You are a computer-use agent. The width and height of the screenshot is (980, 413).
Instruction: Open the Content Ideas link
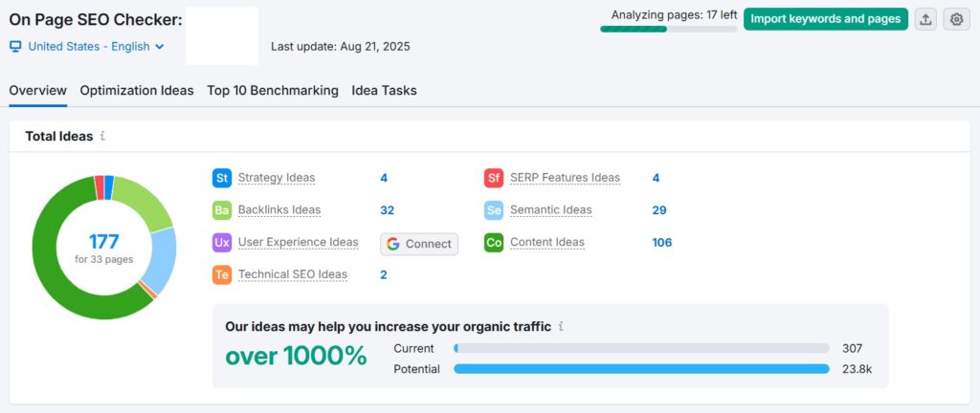(x=546, y=242)
